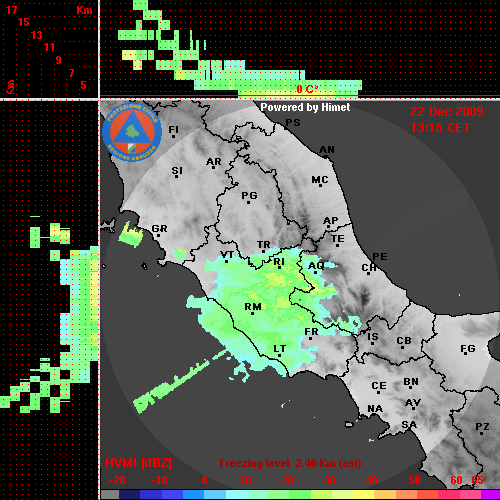Click the AV city label
The width and height of the screenshot is (500, 500).
[413, 403]
